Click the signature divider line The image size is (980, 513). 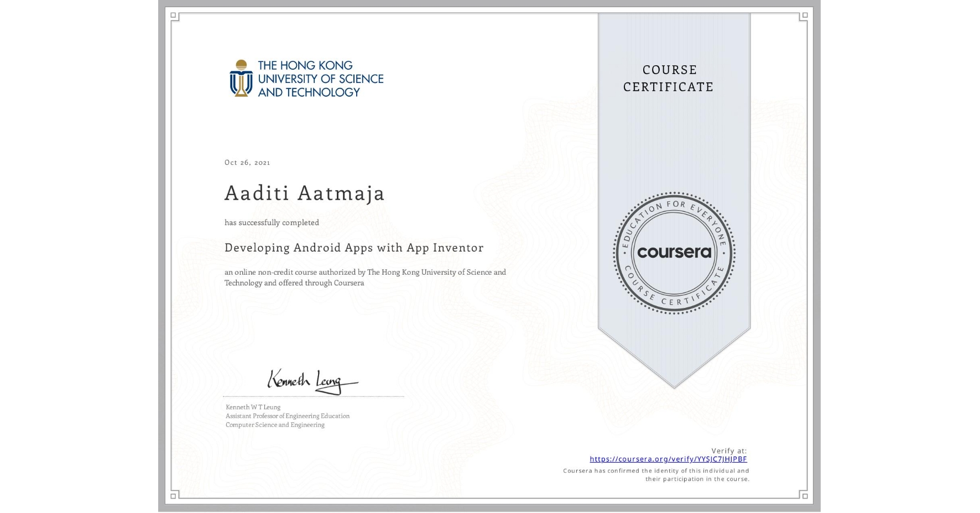[313, 396]
